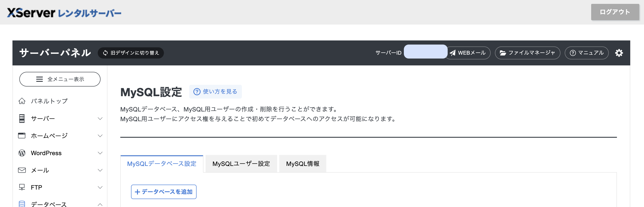Open the MySQL情報 tab
The width and height of the screenshot is (644, 207).
[302, 164]
